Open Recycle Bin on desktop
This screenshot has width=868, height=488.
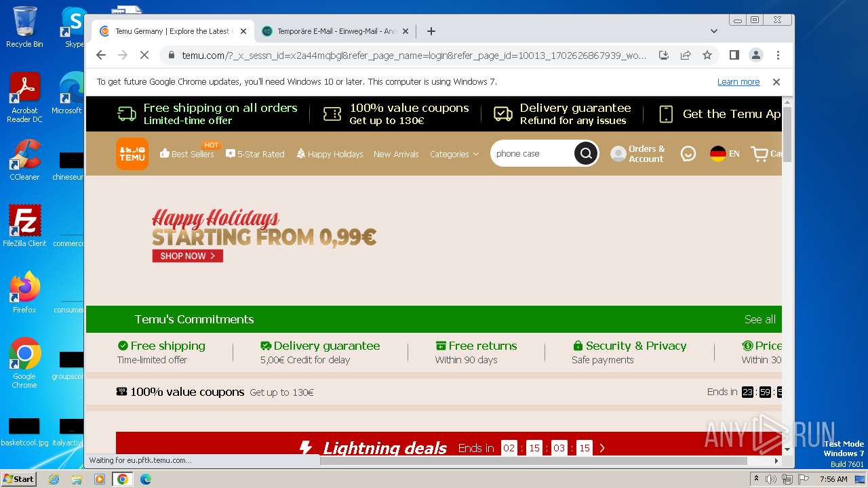[24, 27]
